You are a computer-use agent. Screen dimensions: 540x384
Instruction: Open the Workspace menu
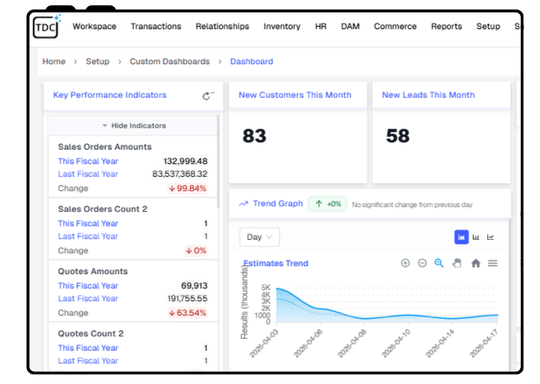(x=94, y=26)
